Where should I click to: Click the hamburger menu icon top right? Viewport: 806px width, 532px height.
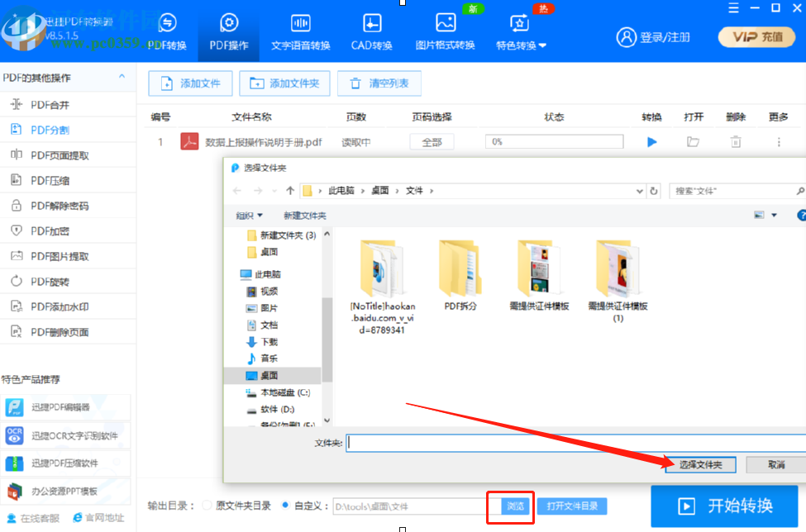732,9
